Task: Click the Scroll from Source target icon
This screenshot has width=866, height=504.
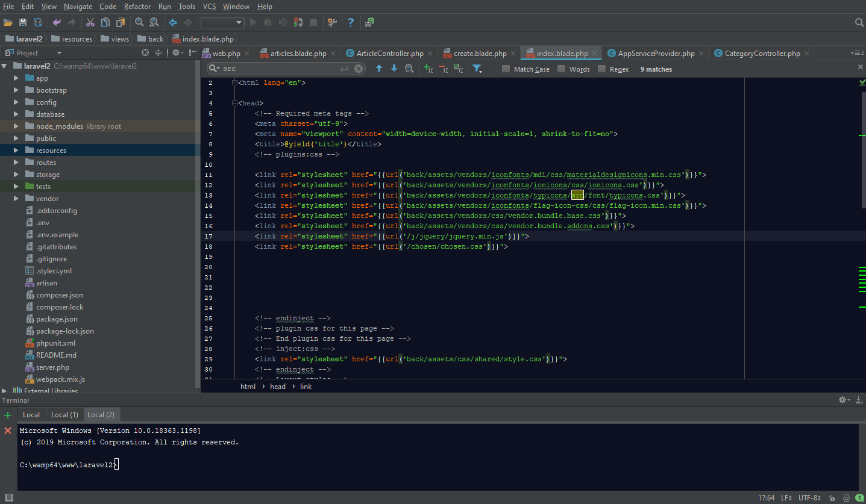Action: pos(145,53)
